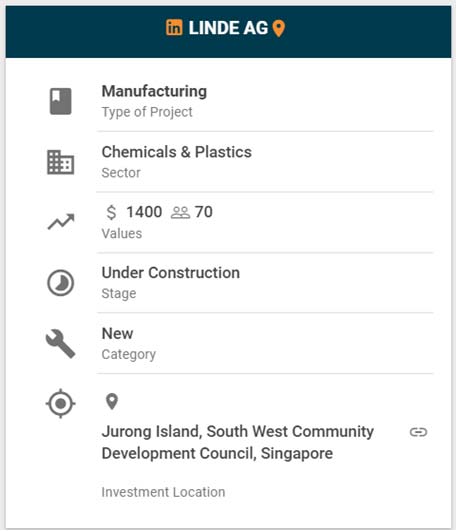Click the crosshair target icon for Investment Location
This screenshot has width=456, height=531.
tap(61, 403)
